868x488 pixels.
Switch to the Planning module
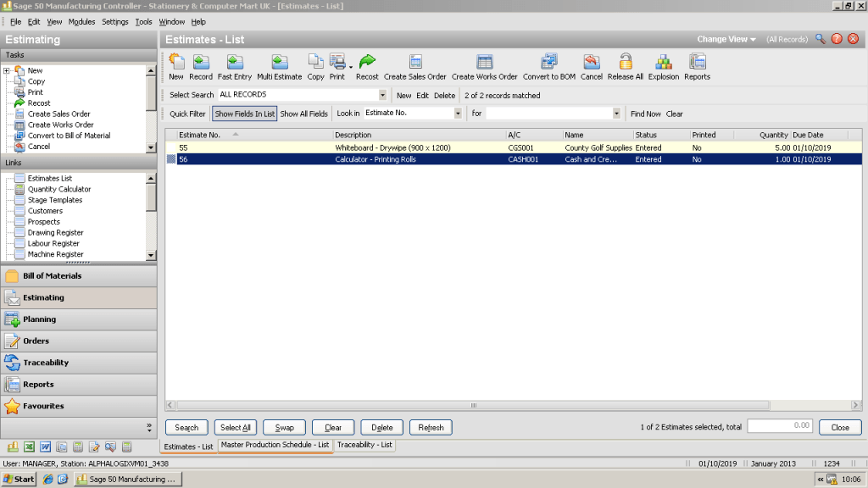point(79,319)
